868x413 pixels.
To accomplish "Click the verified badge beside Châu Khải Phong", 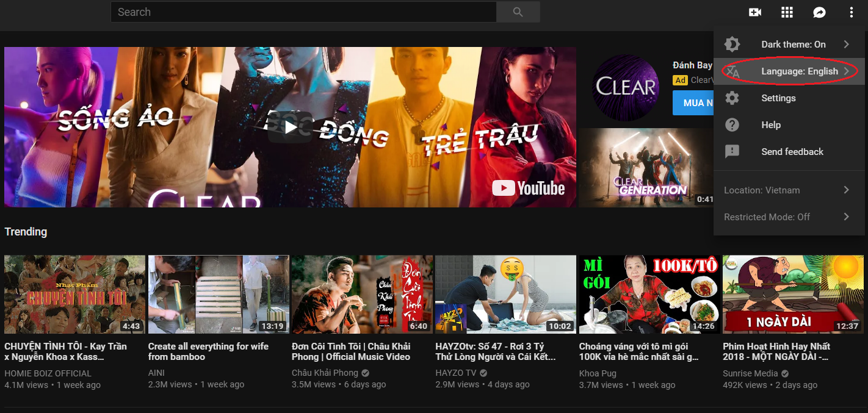I will click(365, 373).
